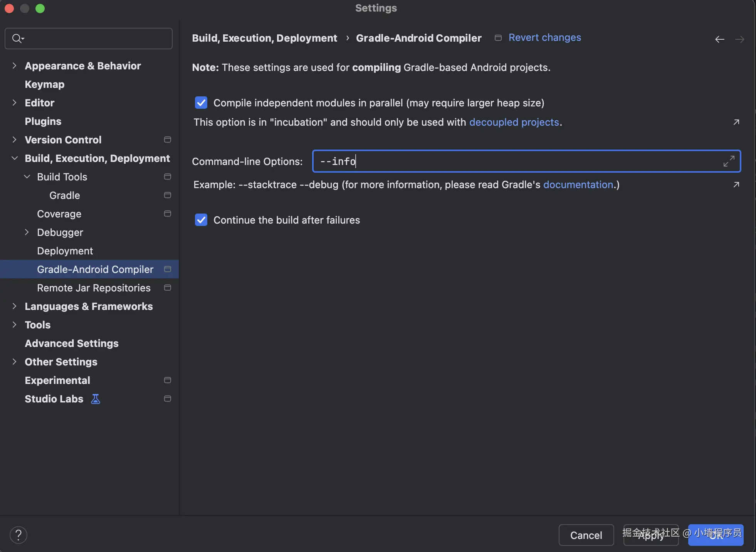Select Remote Jar Repositories item

click(x=94, y=288)
